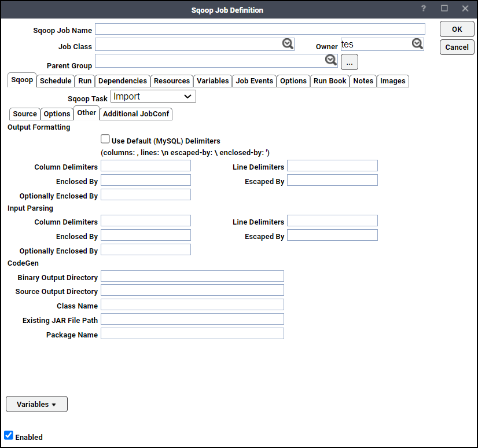Open the Additional JobConf sub-tab
The image size is (478, 448).
coord(136,114)
